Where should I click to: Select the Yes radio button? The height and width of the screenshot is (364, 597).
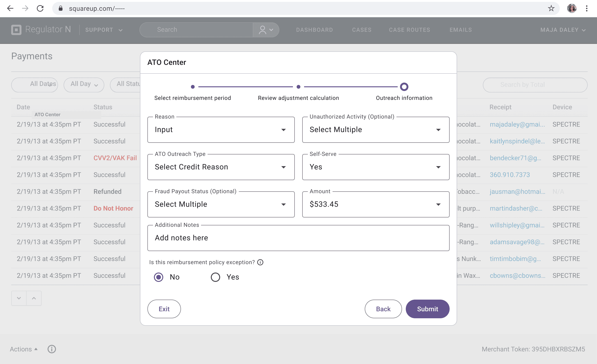click(x=215, y=277)
